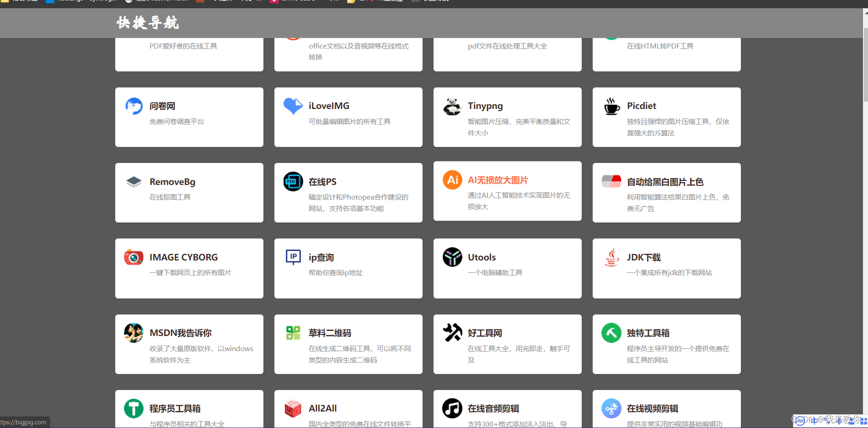868x428 pixels.
Task: Open the Picdiet title link
Action: click(642, 106)
